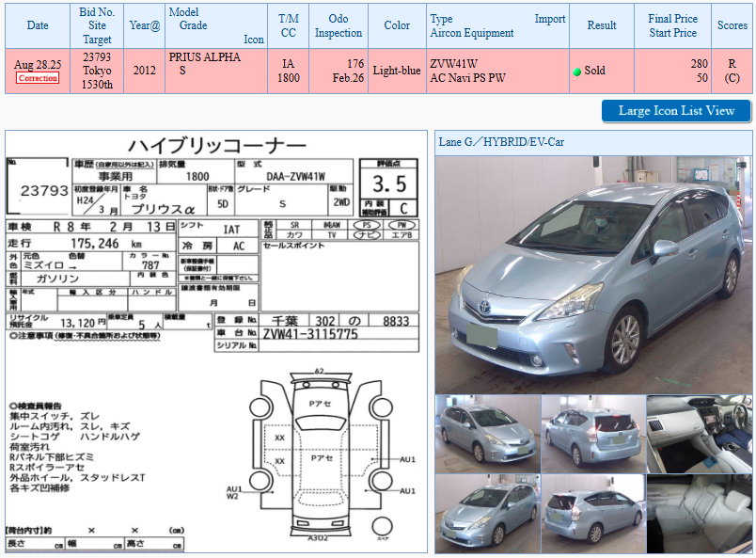Open the rear-view car thumbnail in the top row
The width and height of the screenshot is (756, 558).
point(592,433)
